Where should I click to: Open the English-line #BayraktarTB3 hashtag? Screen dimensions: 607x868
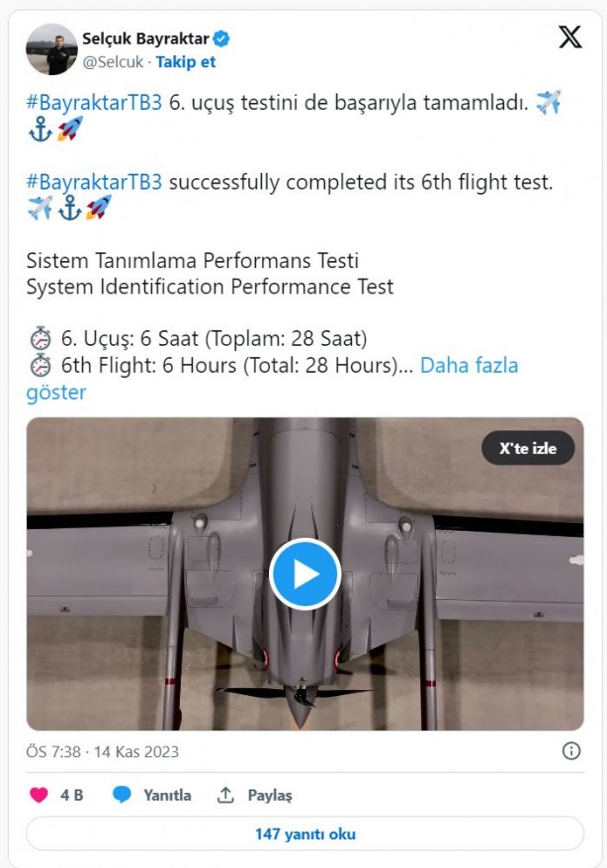click(x=95, y=182)
